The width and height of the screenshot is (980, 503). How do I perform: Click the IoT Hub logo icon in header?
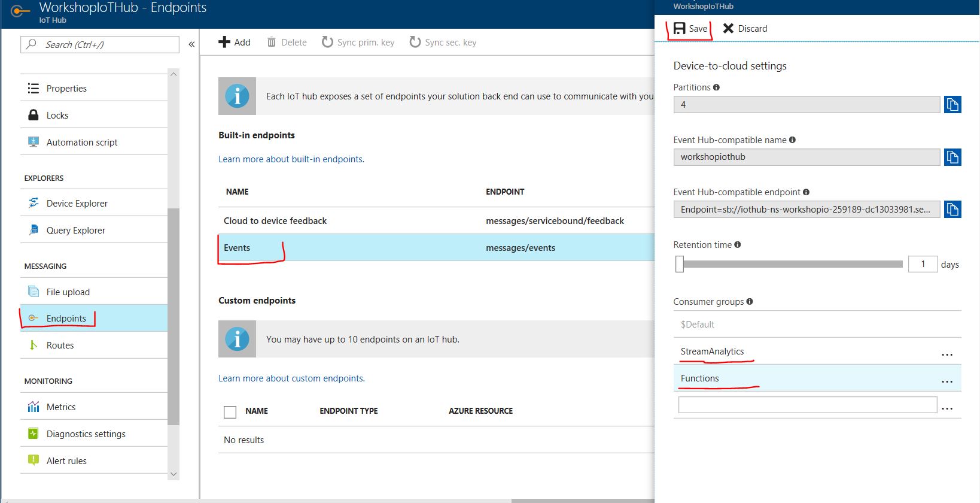20,11
